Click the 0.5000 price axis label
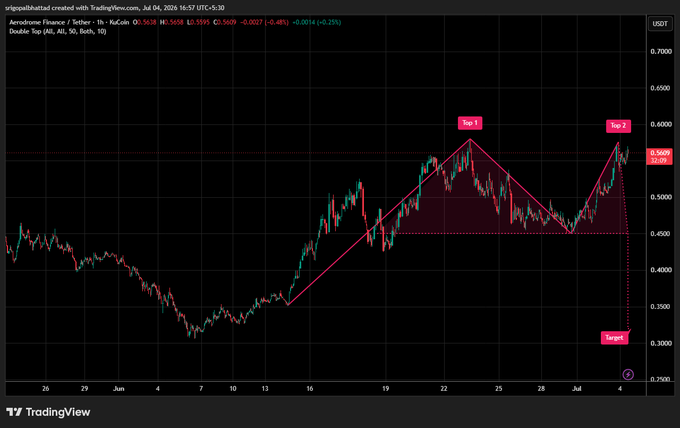Screen dimensions: 680x428 coord(661,197)
